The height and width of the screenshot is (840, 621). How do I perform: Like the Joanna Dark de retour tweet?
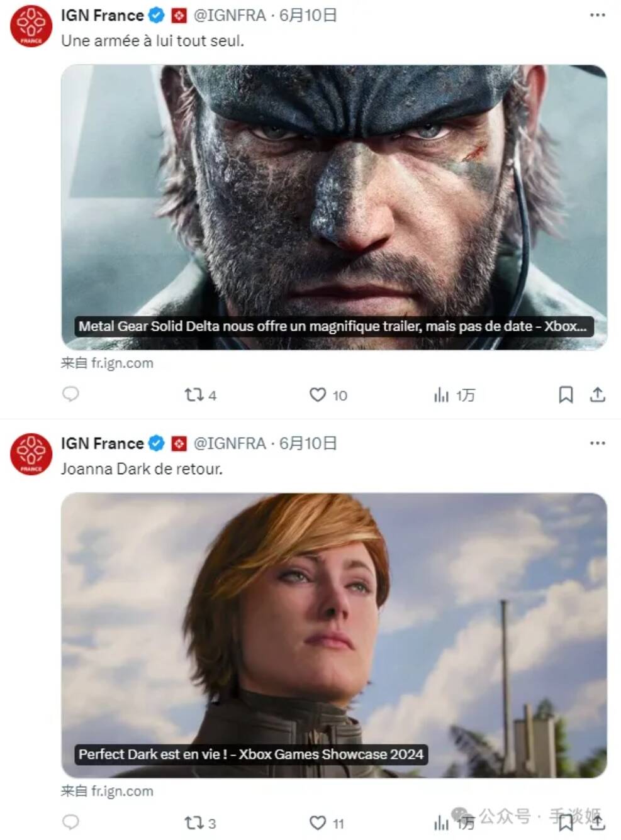pyautogui.click(x=318, y=823)
